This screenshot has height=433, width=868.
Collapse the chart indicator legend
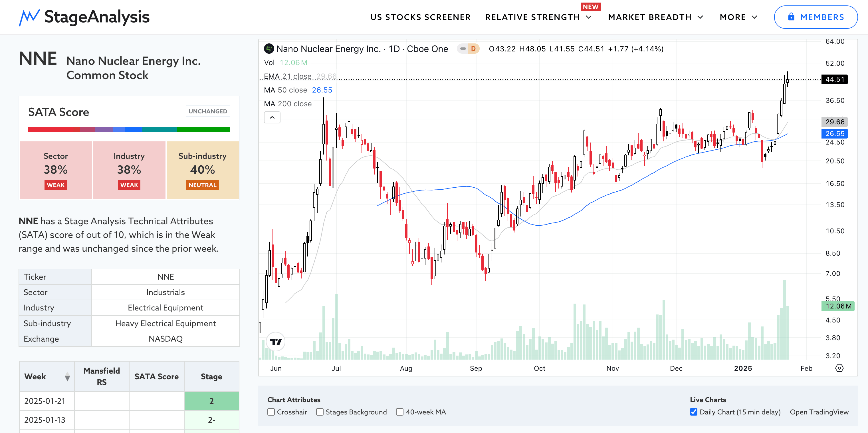click(x=272, y=117)
